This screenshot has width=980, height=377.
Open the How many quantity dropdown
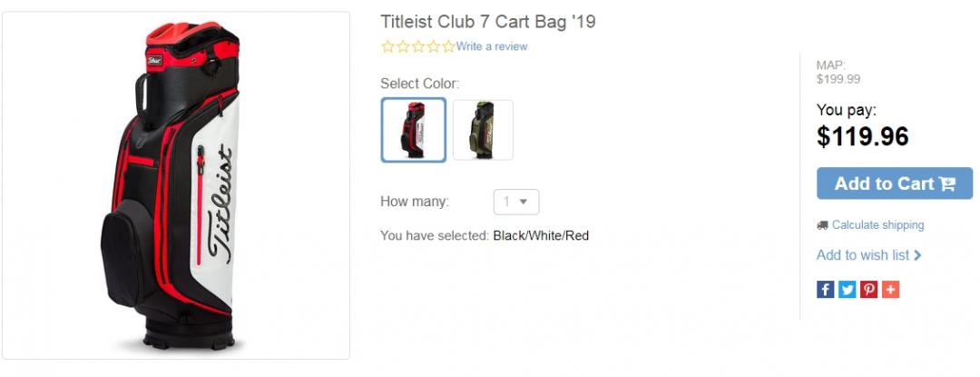click(x=516, y=202)
